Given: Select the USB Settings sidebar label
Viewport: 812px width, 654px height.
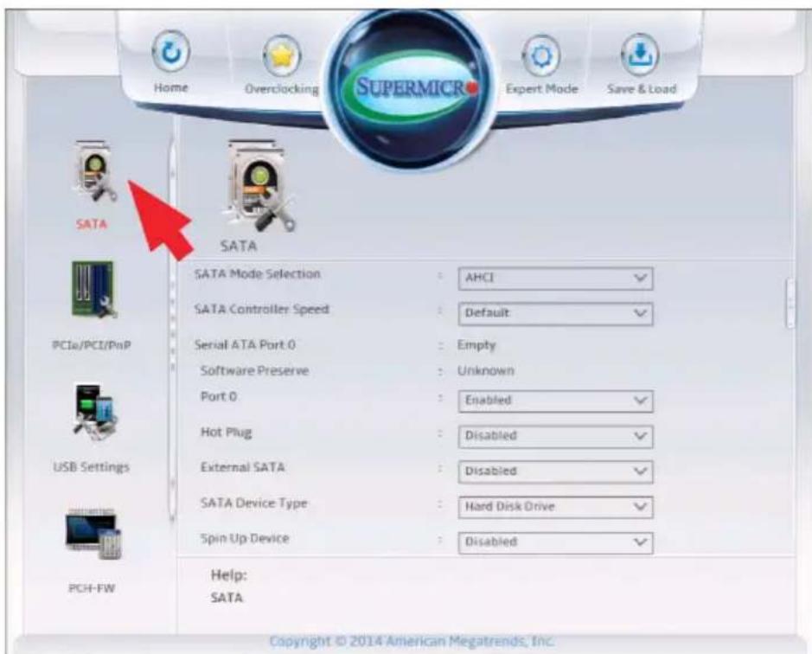Looking at the screenshot, I should pyautogui.click(x=92, y=467).
